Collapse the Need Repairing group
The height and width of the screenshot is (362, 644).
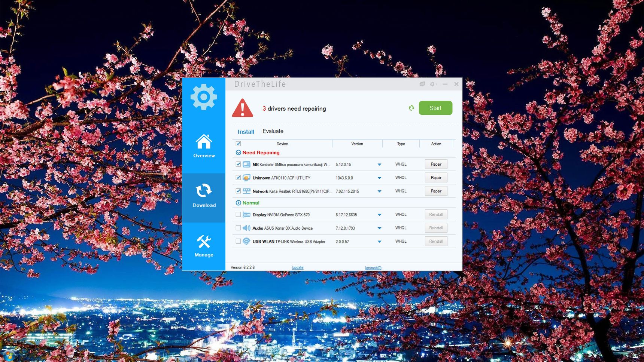tap(238, 153)
